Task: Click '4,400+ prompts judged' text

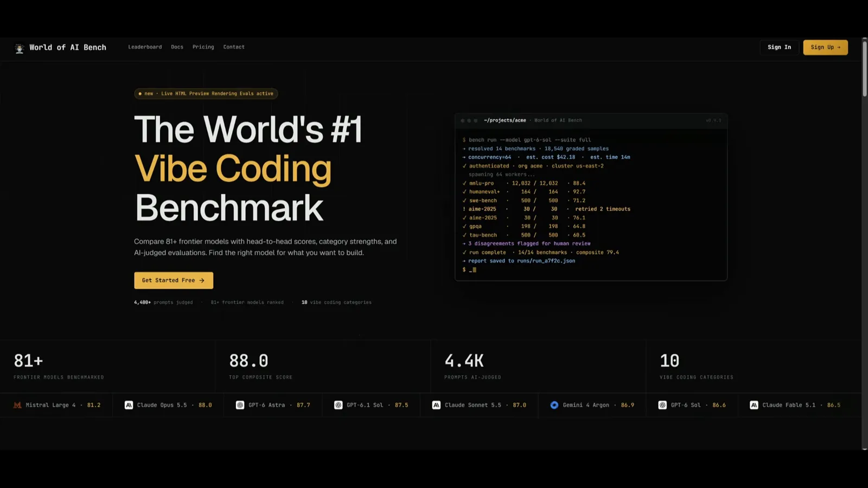Action: pos(163,303)
